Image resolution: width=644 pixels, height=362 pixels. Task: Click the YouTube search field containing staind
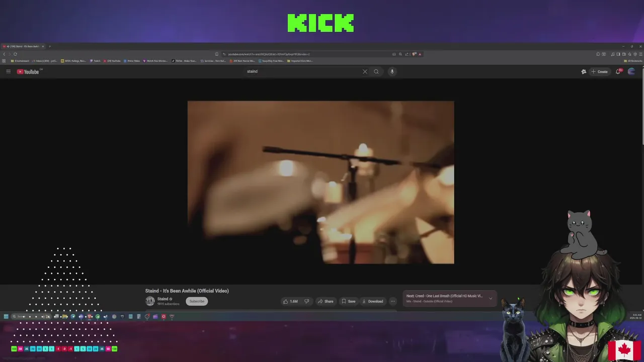point(302,71)
